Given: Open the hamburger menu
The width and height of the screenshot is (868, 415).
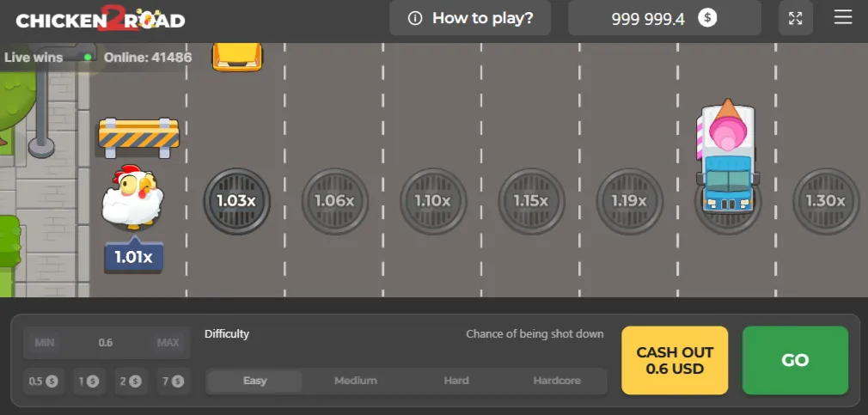Looking at the screenshot, I should coord(843,18).
